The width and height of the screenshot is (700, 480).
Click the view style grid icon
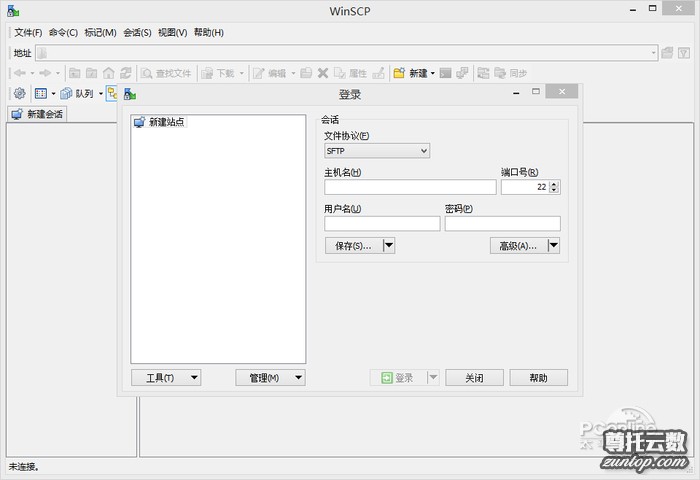click(x=41, y=93)
